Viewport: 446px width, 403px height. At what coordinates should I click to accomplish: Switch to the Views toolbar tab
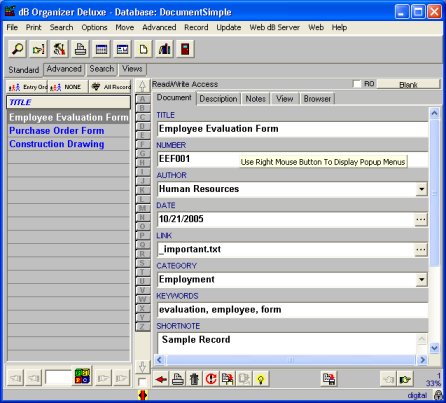click(x=132, y=69)
